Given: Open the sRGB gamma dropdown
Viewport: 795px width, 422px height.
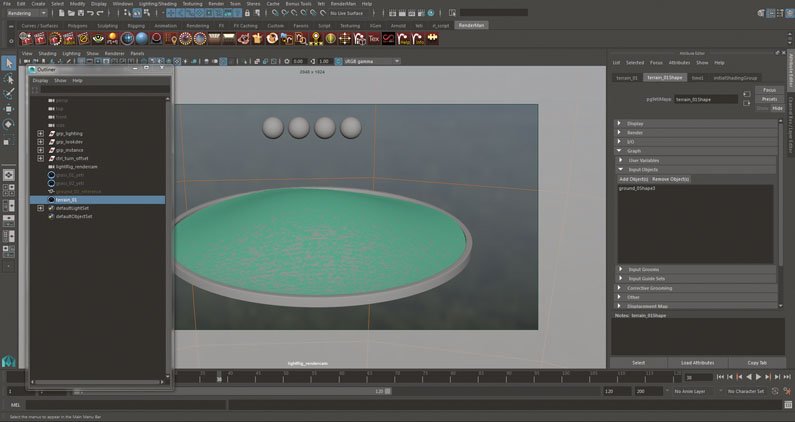Looking at the screenshot, I should [371, 61].
